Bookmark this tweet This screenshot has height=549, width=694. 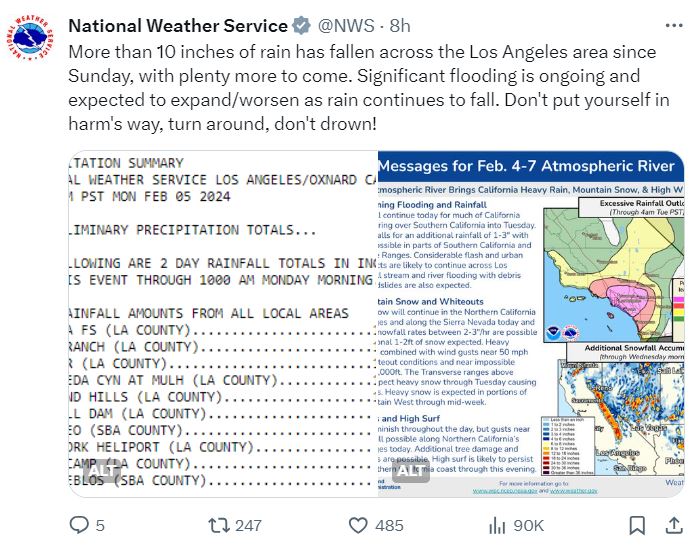point(637,526)
